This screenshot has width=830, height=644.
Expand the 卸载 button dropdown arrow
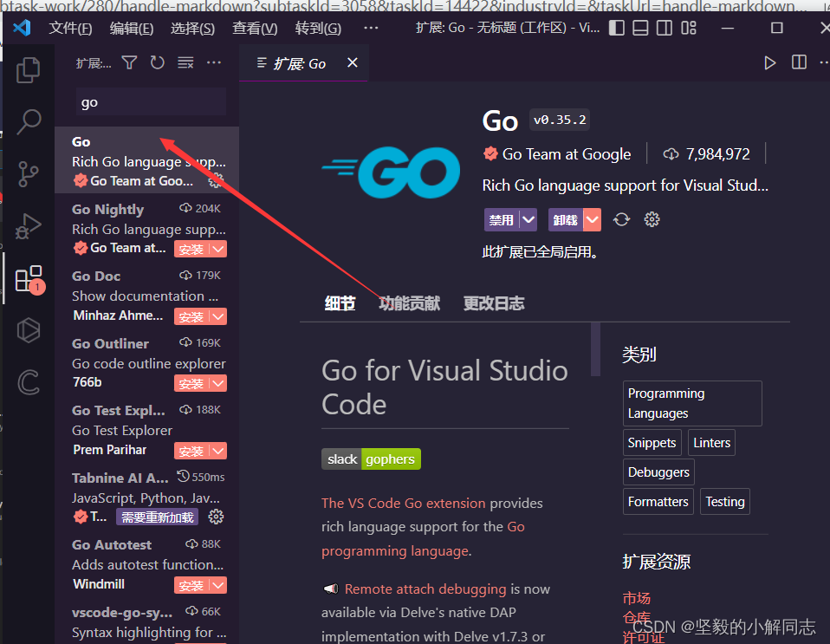coord(591,220)
